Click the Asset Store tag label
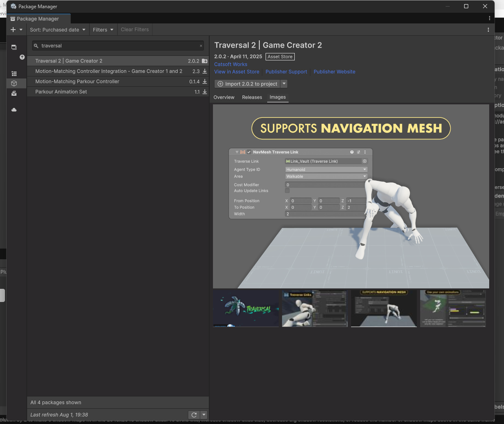The height and width of the screenshot is (424, 504). tap(280, 57)
